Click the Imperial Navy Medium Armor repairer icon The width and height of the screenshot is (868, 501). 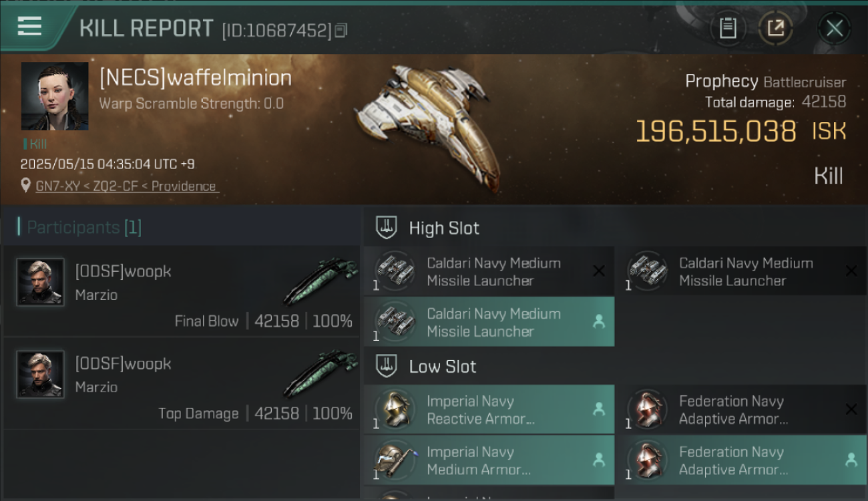tap(394, 460)
